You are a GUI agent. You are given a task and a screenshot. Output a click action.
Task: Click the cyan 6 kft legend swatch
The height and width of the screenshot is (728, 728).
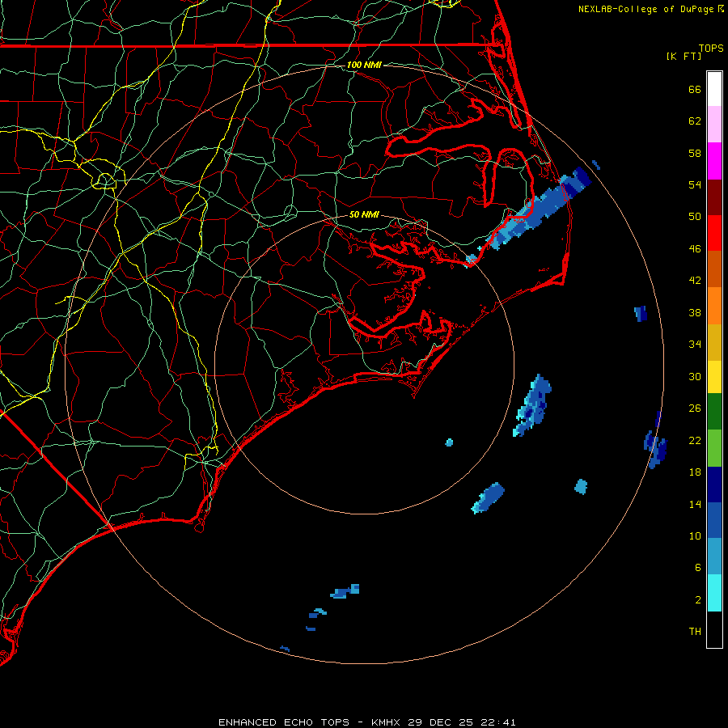click(x=714, y=593)
